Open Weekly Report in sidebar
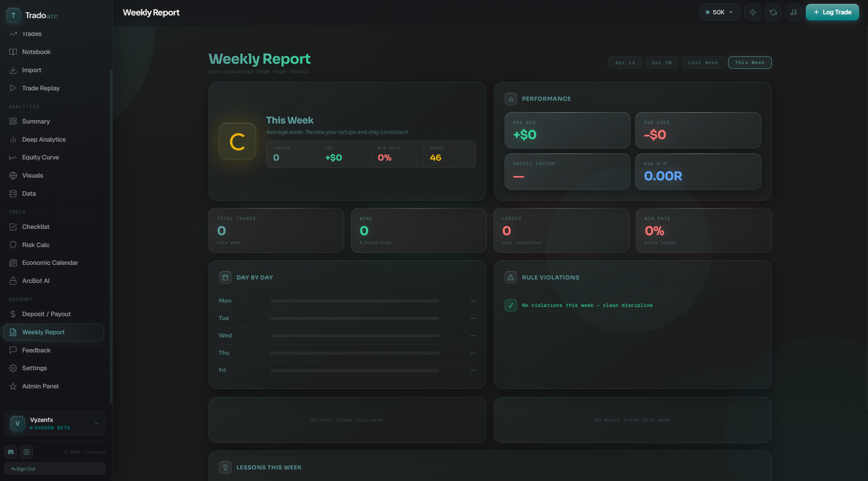868x481 pixels. [x=53, y=332]
